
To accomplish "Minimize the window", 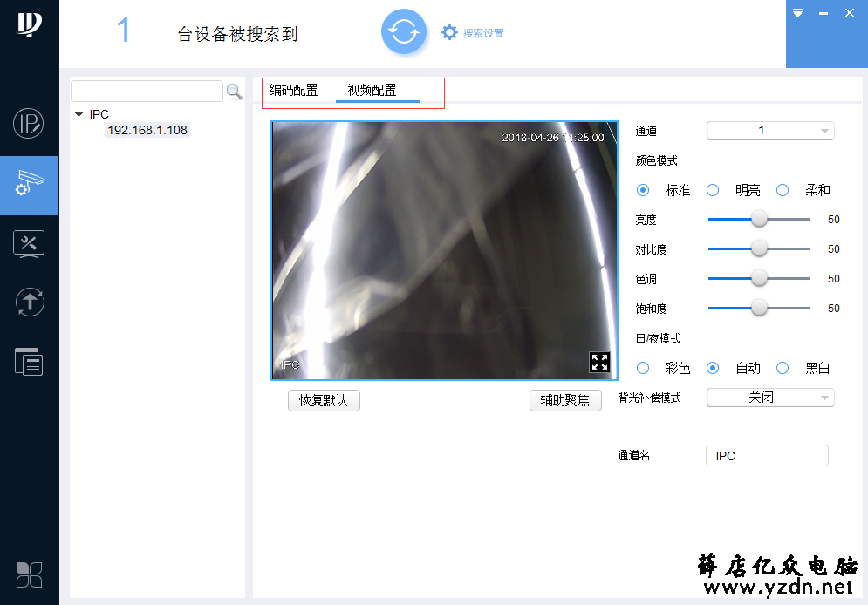I will [x=824, y=13].
